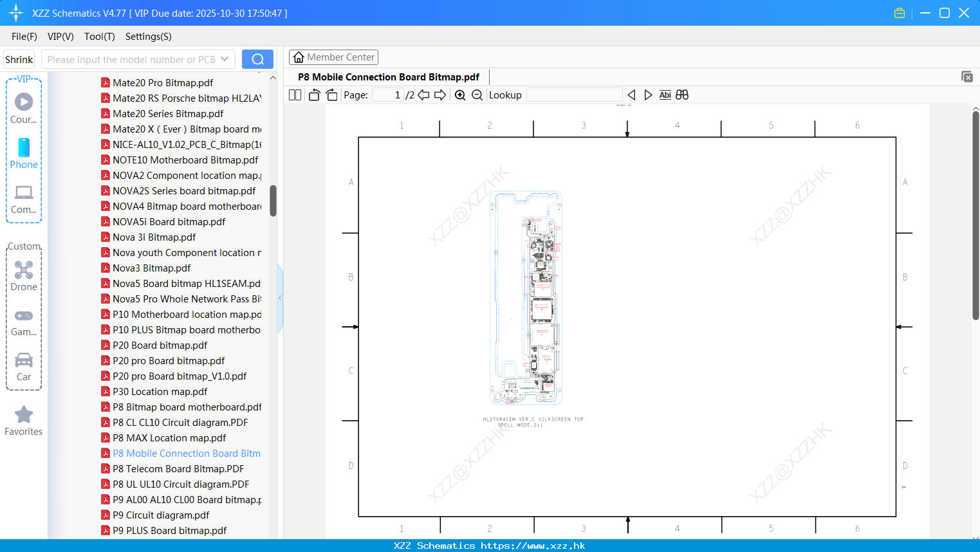The width and height of the screenshot is (980, 552).
Task: Open NOVA5i Board bitmap.pdf
Action: (x=163, y=221)
